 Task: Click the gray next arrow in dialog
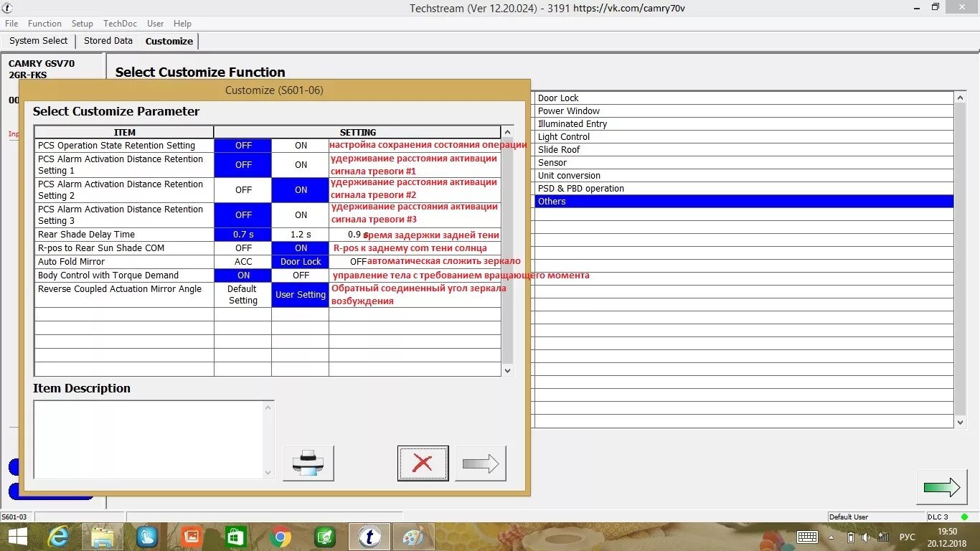tap(481, 463)
